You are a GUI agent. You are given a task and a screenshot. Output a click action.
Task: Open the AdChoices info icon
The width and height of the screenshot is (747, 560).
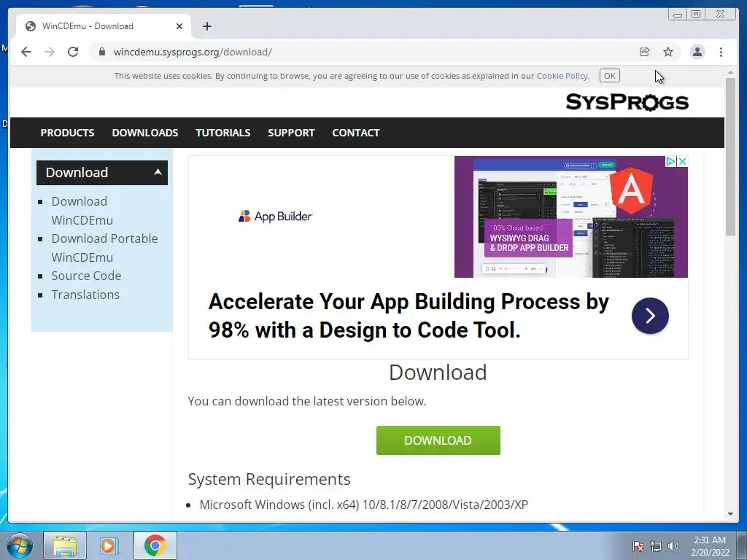tap(670, 161)
